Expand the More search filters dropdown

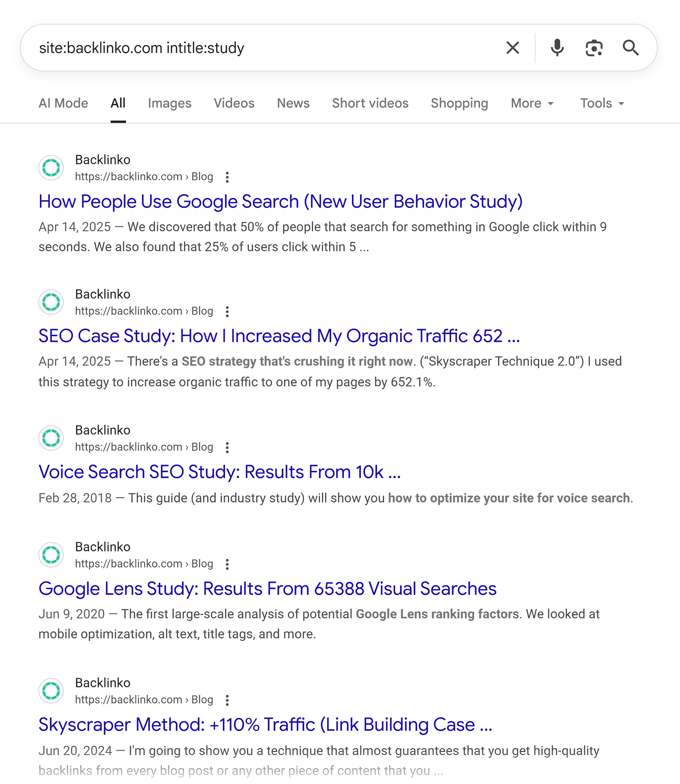click(532, 103)
